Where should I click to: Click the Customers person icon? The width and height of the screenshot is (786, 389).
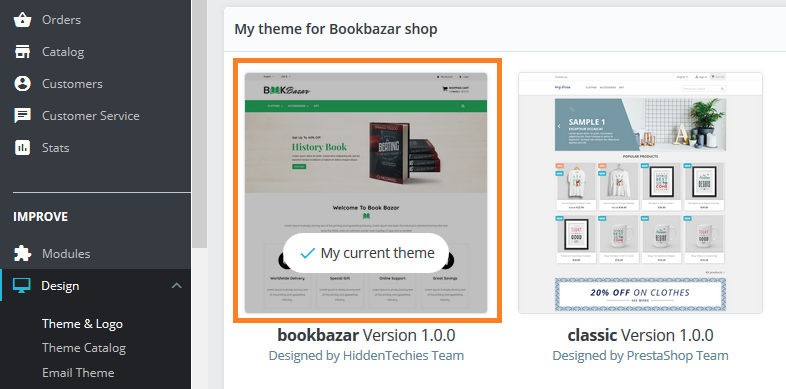pos(23,84)
